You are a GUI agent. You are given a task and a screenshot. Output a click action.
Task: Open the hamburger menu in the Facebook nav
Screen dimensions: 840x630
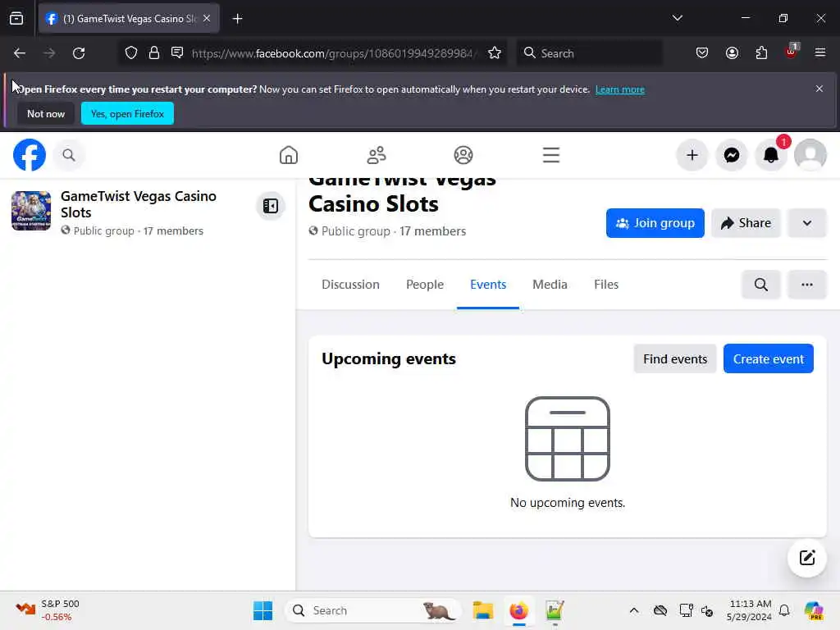click(x=550, y=155)
